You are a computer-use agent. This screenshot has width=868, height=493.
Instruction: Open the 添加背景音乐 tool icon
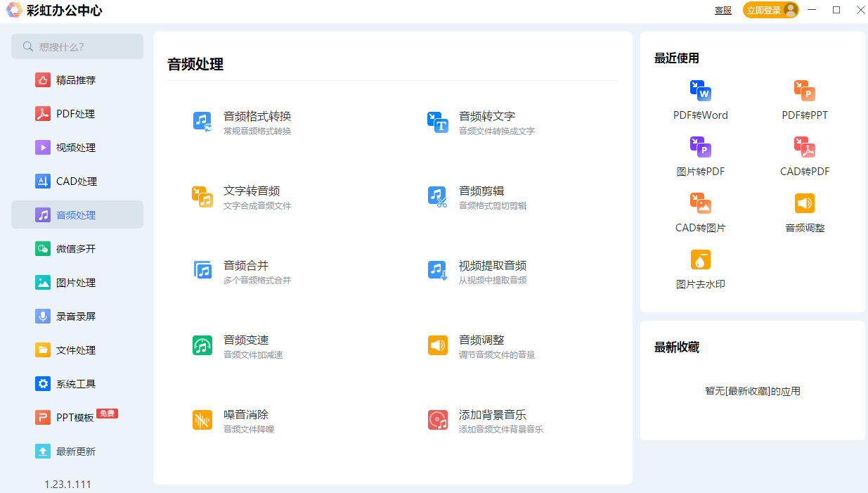pos(439,420)
